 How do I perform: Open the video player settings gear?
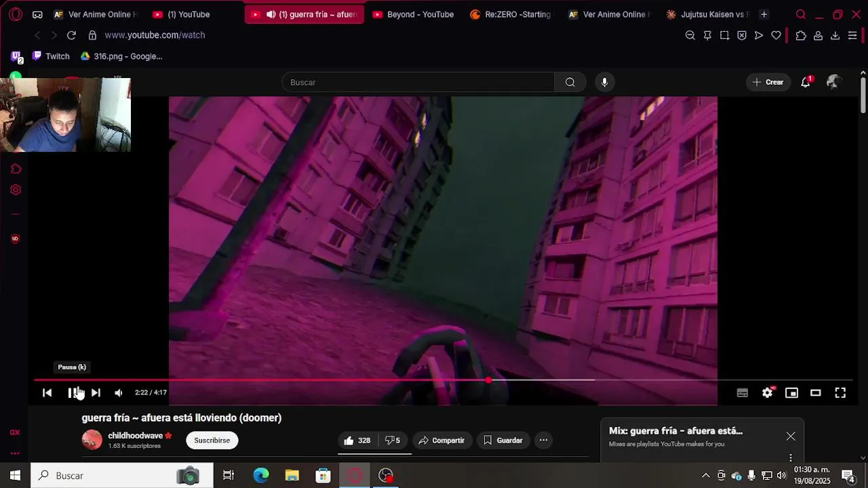(767, 393)
